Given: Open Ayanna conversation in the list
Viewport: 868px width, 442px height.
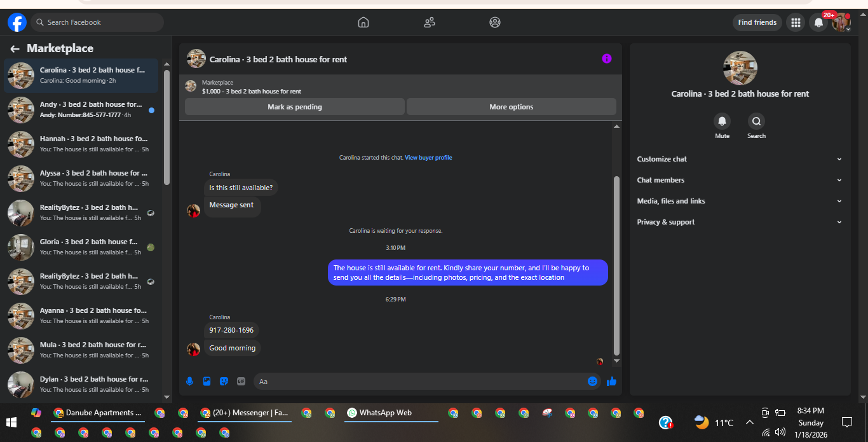Looking at the screenshot, I should click(81, 316).
